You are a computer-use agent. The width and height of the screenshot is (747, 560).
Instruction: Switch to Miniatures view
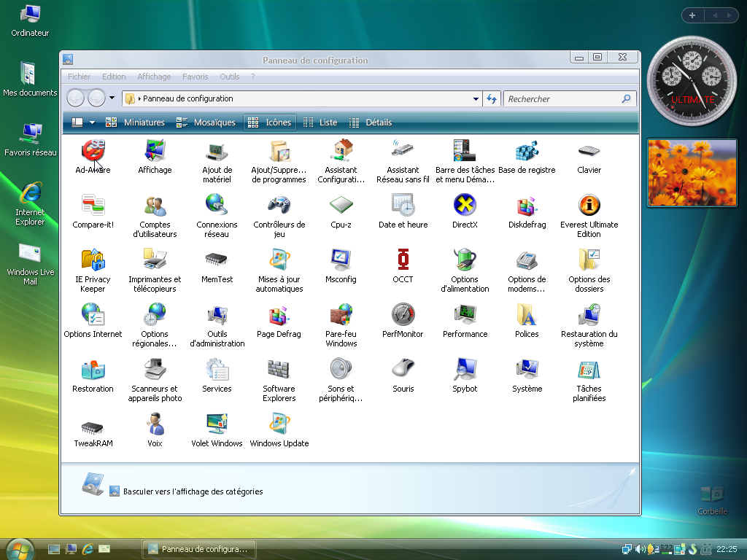click(135, 122)
